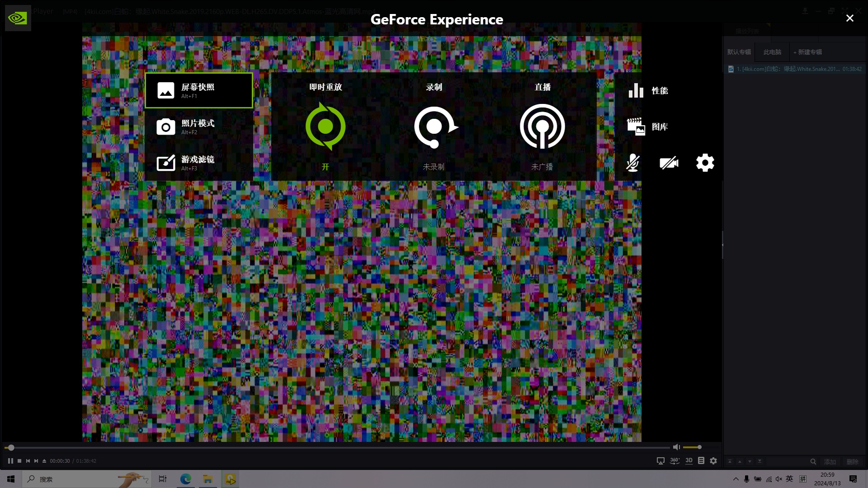Select the 此电脑 tab in playlist

click(772, 52)
